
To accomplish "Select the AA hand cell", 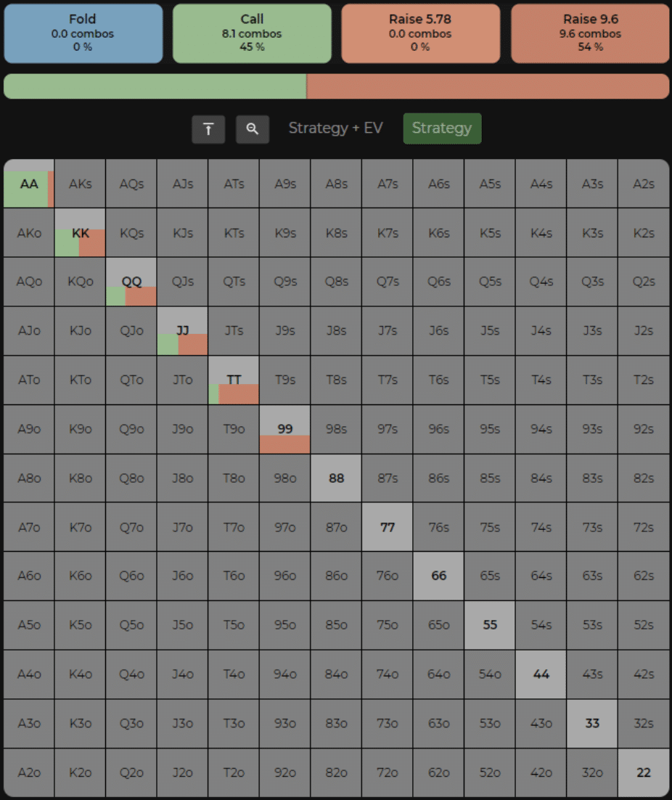I will click(x=29, y=184).
